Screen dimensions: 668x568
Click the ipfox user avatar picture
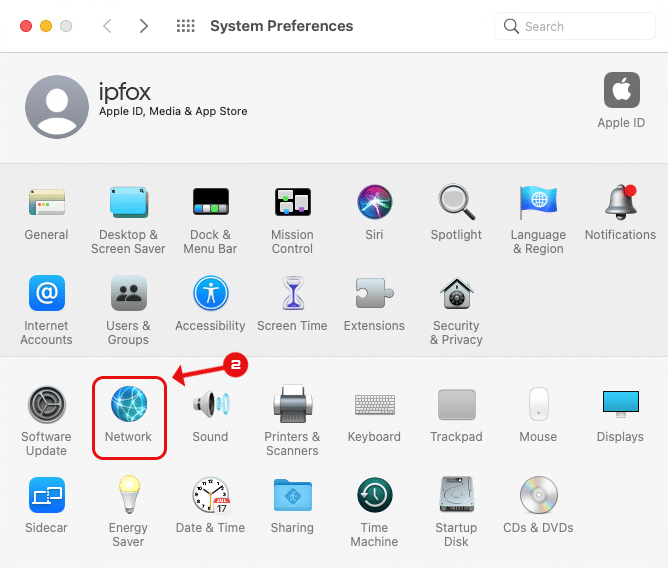[57, 107]
